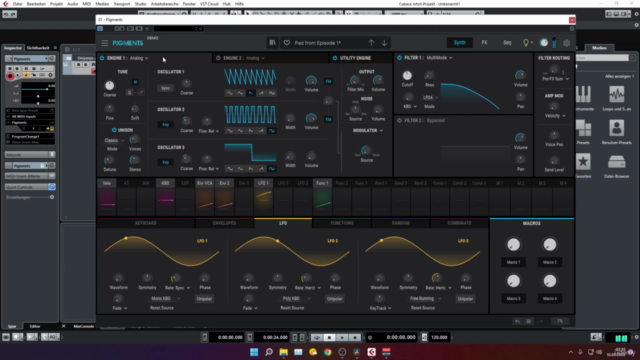Click tempo field showing 120.000
The width and height of the screenshot is (640, 360).
pyautogui.click(x=439, y=338)
